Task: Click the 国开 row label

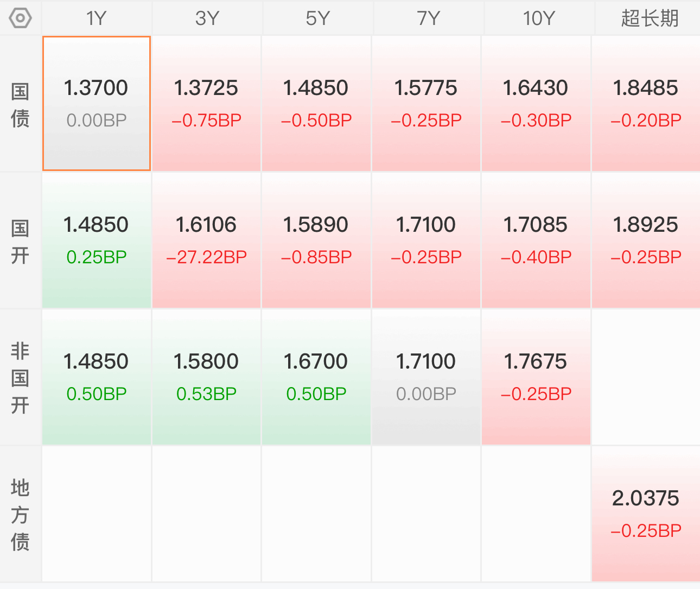Action: click(x=20, y=241)
